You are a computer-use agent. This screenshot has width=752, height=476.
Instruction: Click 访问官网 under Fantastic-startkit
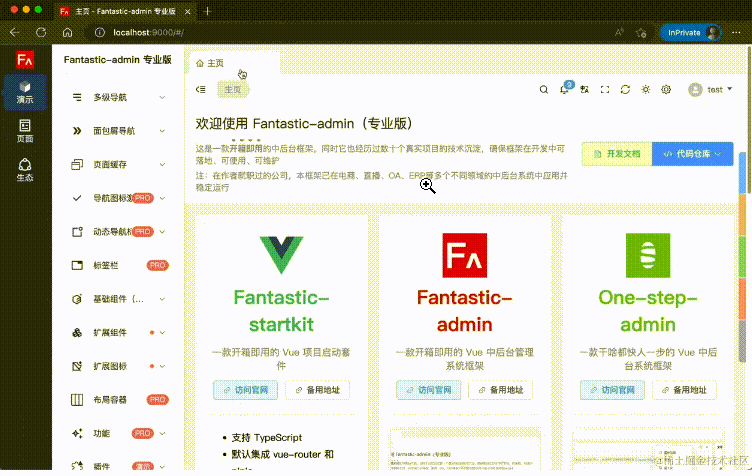pos(245,390)
